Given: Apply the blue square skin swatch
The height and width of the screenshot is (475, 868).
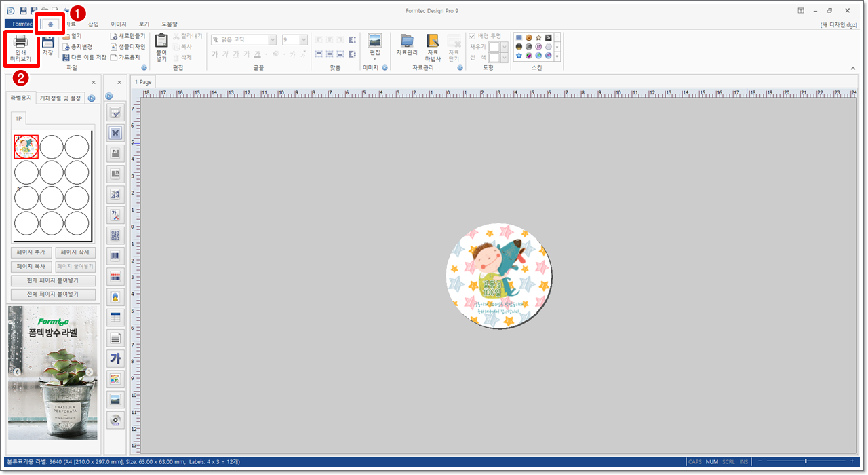Looking at the screenshot, I should pyautogui.click(x=519, y=37).
